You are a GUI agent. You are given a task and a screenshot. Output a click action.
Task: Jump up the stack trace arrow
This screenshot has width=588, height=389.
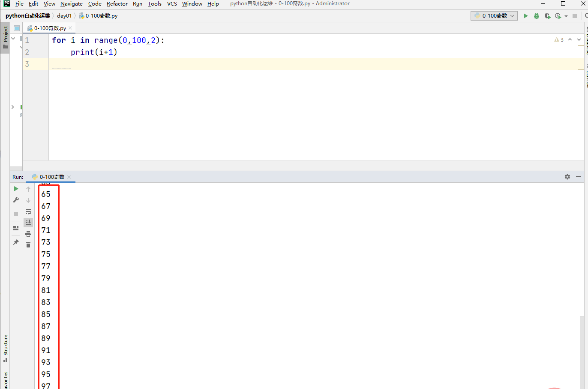(x=28, y=189)
